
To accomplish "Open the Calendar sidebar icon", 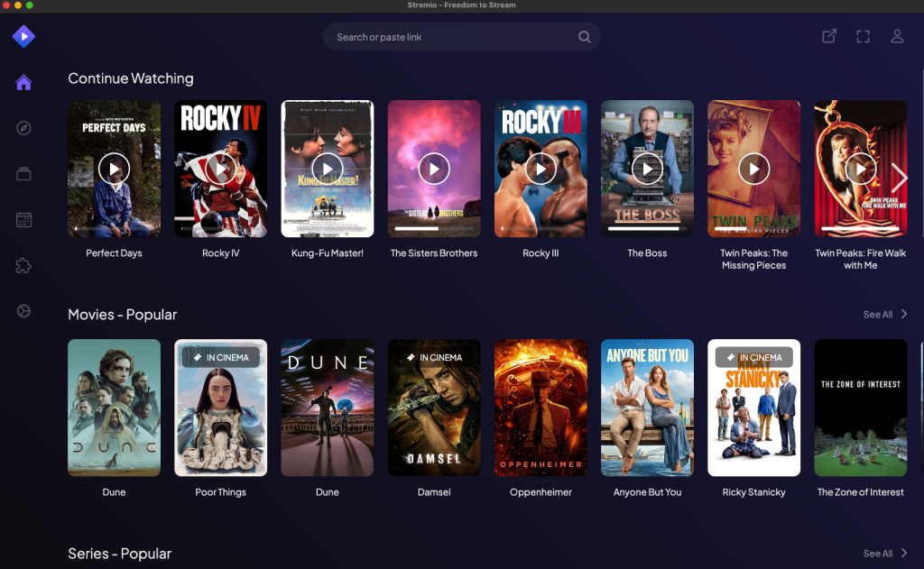I will tap(23, 219).
